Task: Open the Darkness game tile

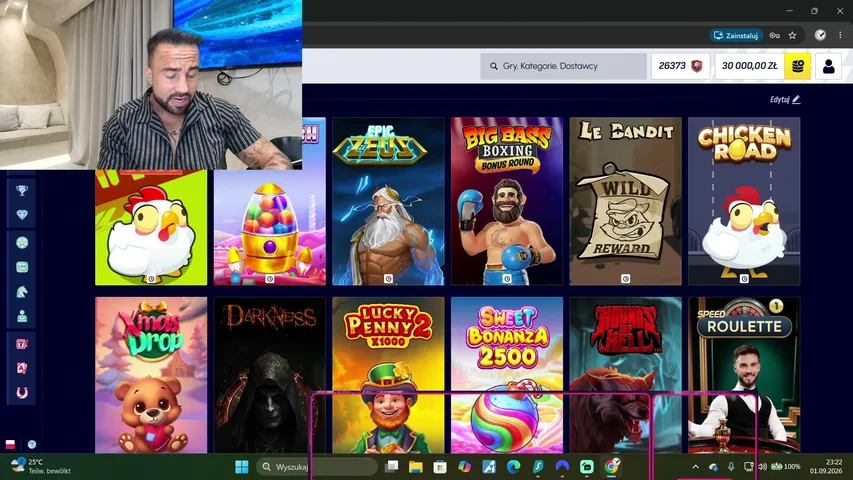Action: pyautogui.click(x=269, y=375)
